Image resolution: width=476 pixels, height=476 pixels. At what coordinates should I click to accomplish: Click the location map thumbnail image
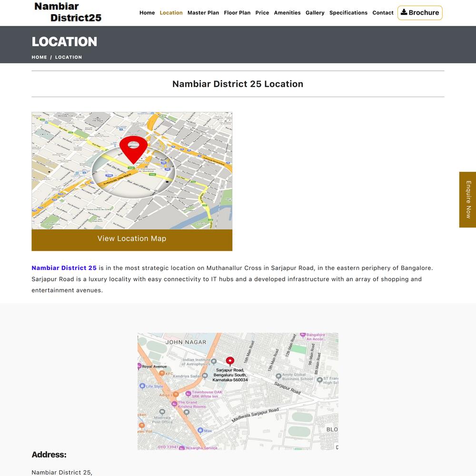pyautogui.click(x=132, y=170)
